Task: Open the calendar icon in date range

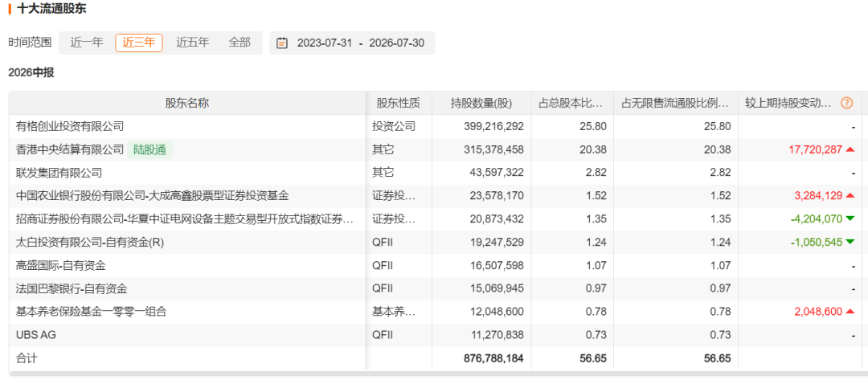Action: [282, 43]
